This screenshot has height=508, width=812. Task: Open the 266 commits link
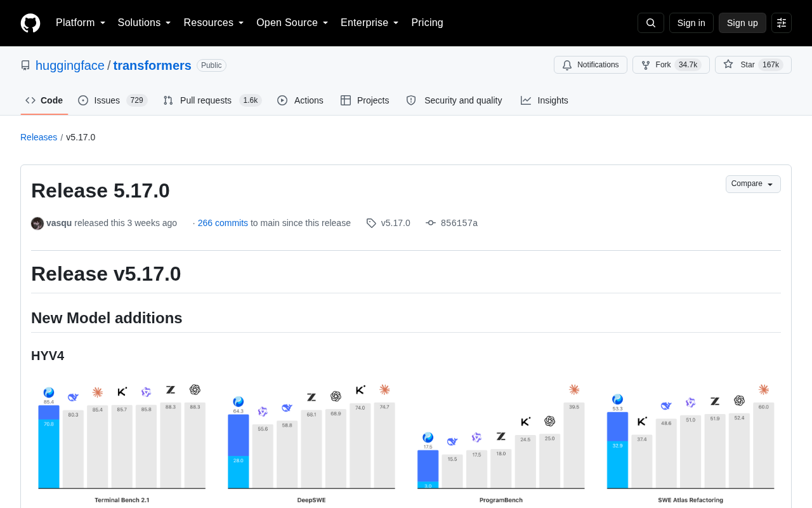pyautogui.click(x=223, y=223)
